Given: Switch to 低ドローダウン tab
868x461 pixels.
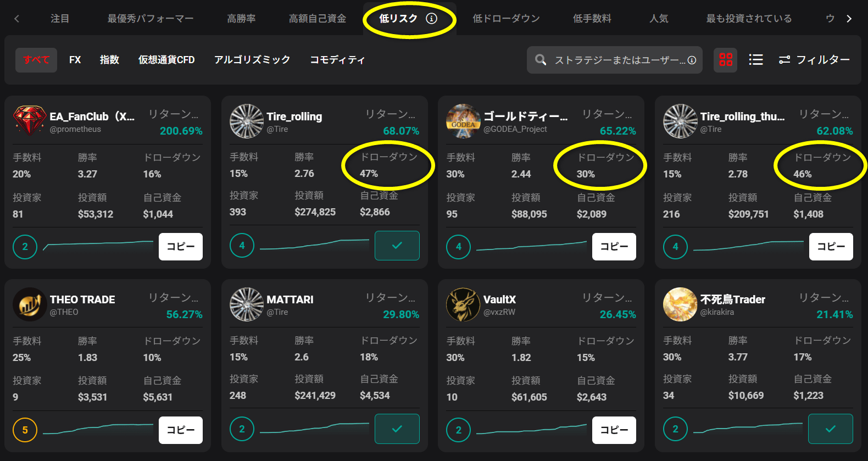Looking at the screenshot, I should pyautogui.click(x=506, y=19).
